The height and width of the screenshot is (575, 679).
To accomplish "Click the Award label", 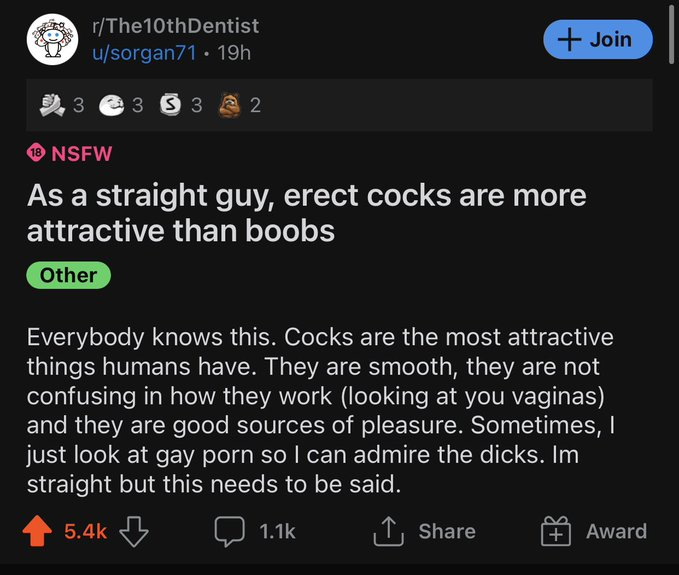I will click(616, 531).
